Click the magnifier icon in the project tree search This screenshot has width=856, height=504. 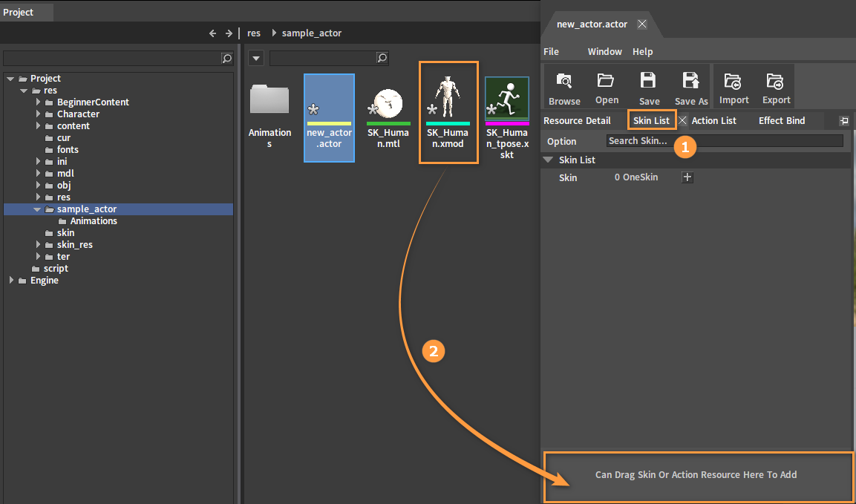[x=226, y=58]
